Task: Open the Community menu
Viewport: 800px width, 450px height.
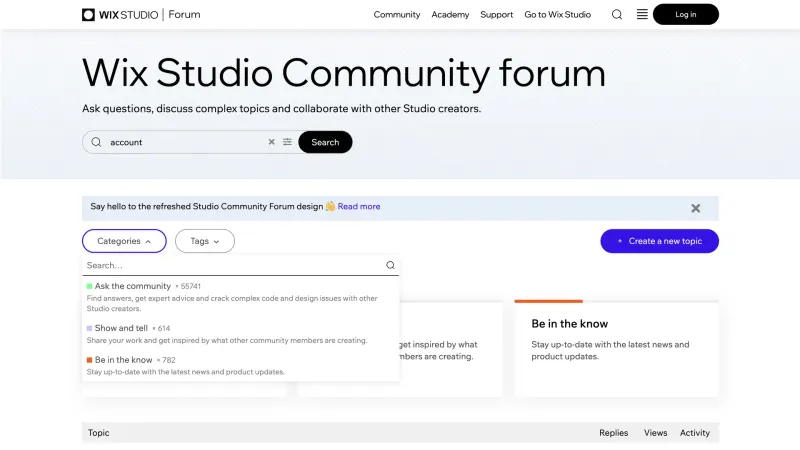Action: [396, 14]
